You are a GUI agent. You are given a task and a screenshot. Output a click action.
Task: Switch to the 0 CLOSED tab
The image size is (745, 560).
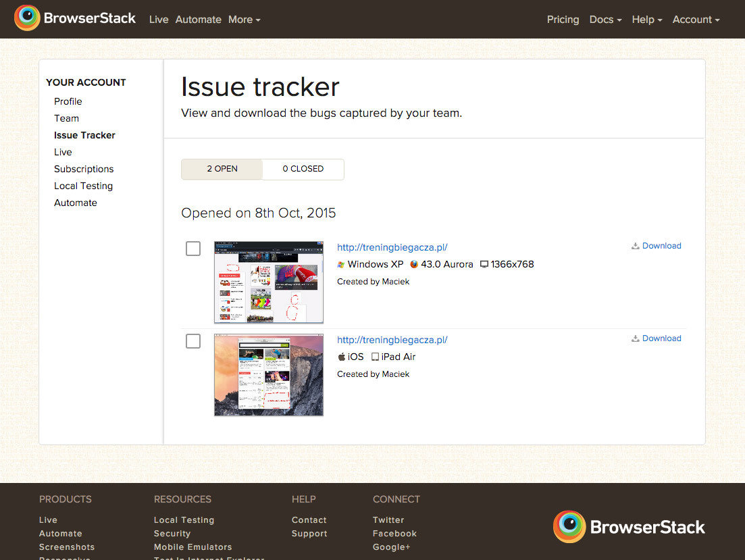(303, 169)
